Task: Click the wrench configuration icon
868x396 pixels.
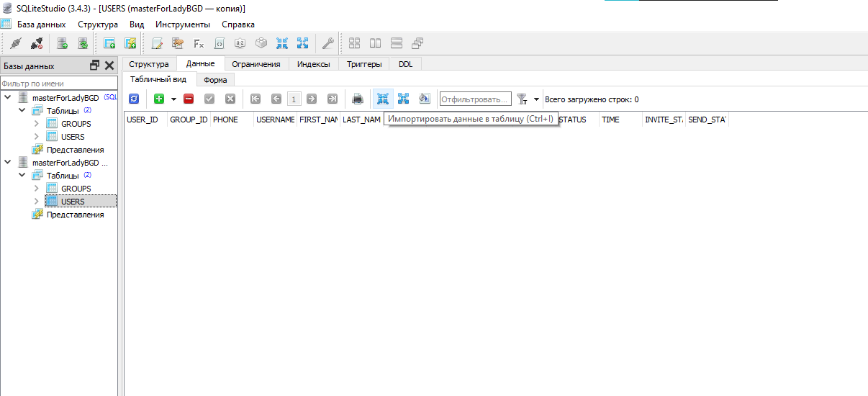Action: [x=327, y=43]
